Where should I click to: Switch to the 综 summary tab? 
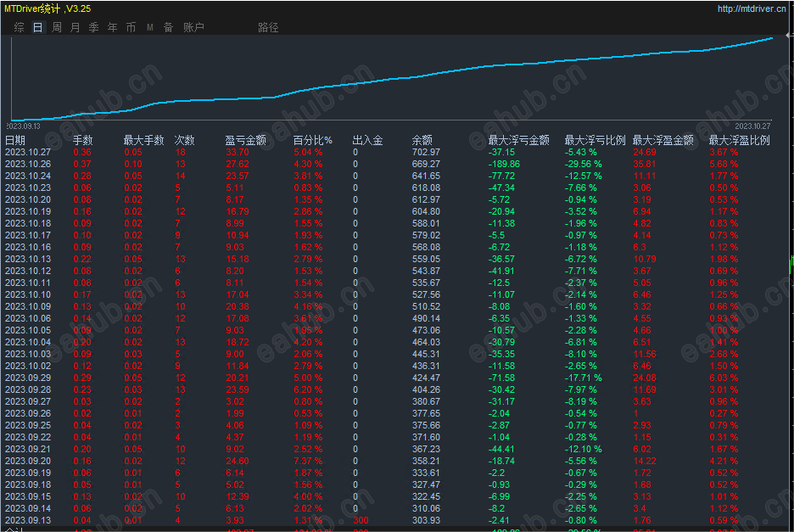click(x=20, y=27)
